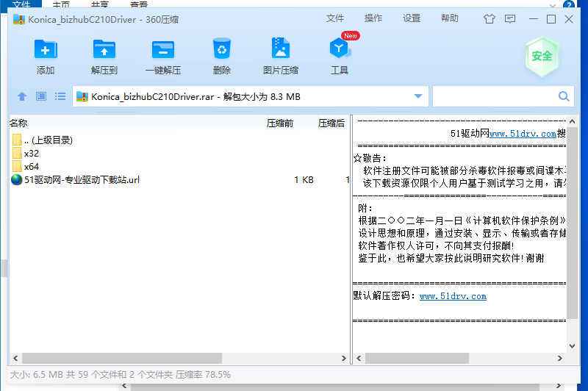Viewport: 588px width, 391px height.
Task: Sort by the 名称 column header
Action: click(x=18, y=123)
